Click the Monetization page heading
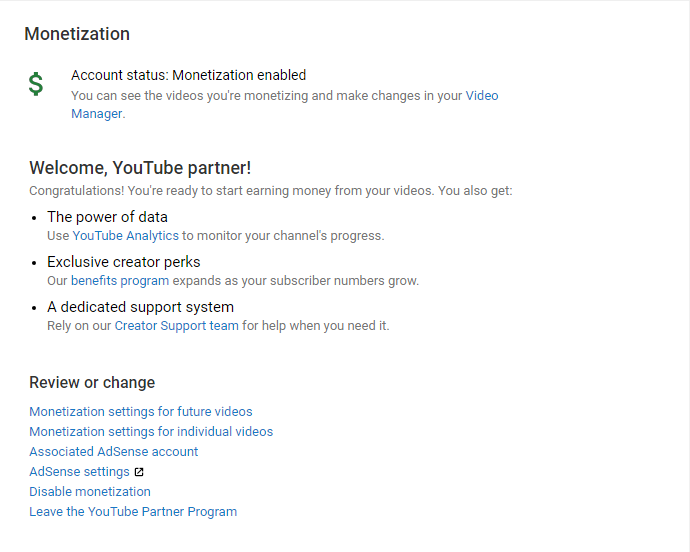 77,34
